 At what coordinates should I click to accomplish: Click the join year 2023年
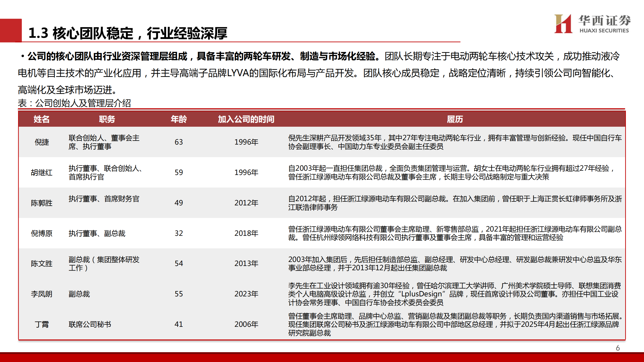(246, 294)
